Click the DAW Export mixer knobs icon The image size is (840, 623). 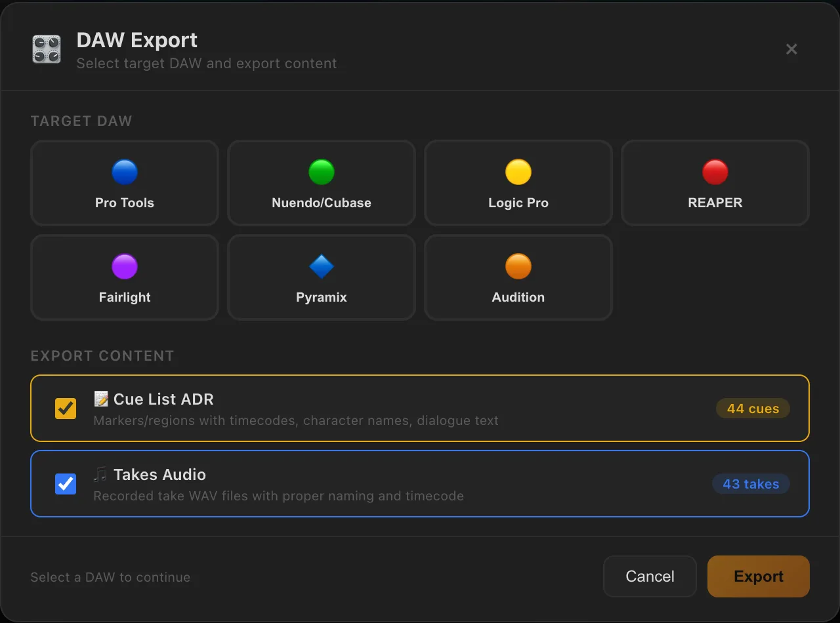(47, 49)
